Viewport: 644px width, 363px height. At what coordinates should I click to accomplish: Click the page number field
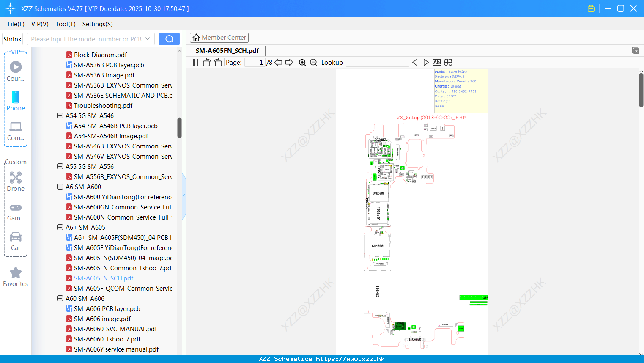(254, 62)
